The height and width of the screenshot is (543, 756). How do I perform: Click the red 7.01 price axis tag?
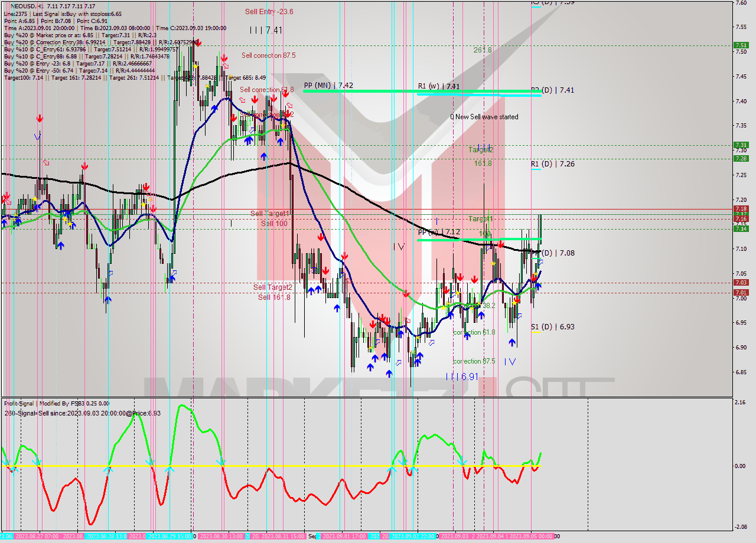tap(741, 292)
